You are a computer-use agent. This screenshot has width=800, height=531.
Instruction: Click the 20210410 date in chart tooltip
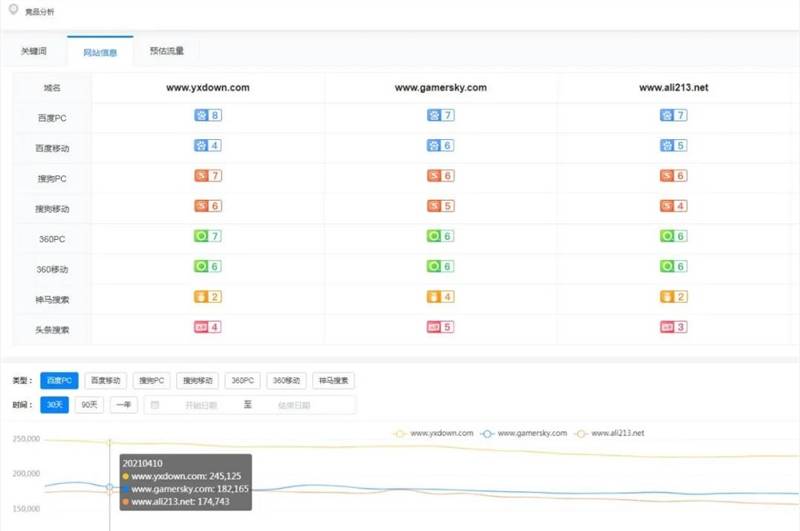142,463
